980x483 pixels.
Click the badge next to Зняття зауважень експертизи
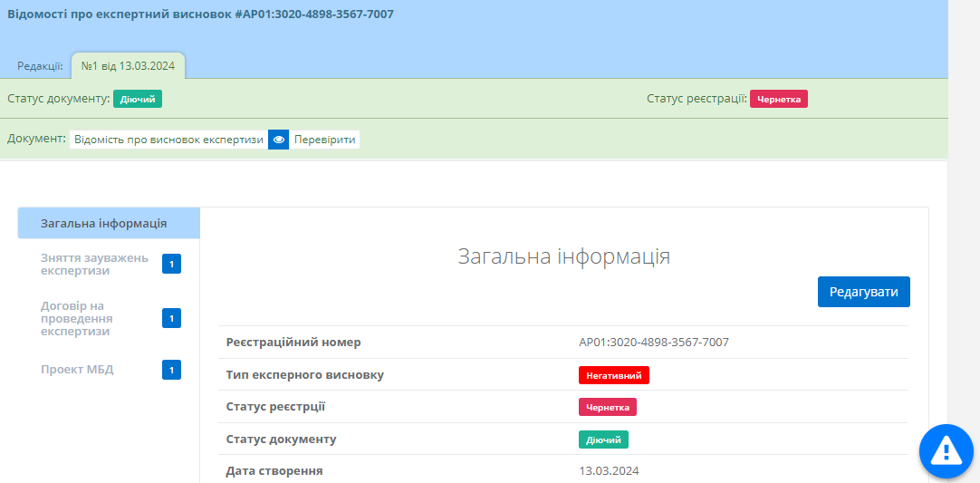click(171, 264)
